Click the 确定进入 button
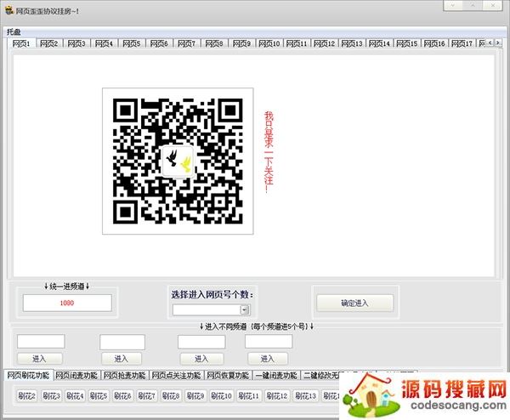 pyautogui.click(x=354, y=304)
